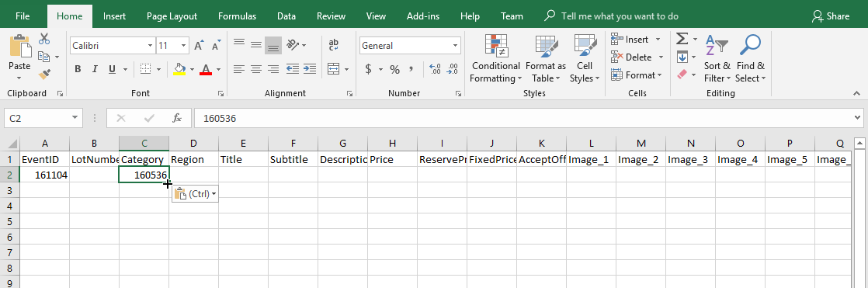Select column H header
Image resolution: width=868 pixels, height=288 pixels.
(x=392, y=144)
